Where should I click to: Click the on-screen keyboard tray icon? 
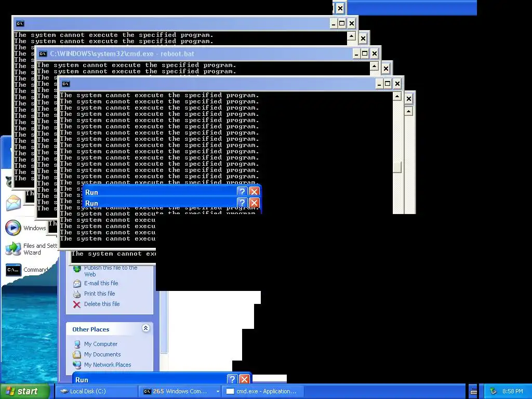pyautogui.click(x=474, y=392)
